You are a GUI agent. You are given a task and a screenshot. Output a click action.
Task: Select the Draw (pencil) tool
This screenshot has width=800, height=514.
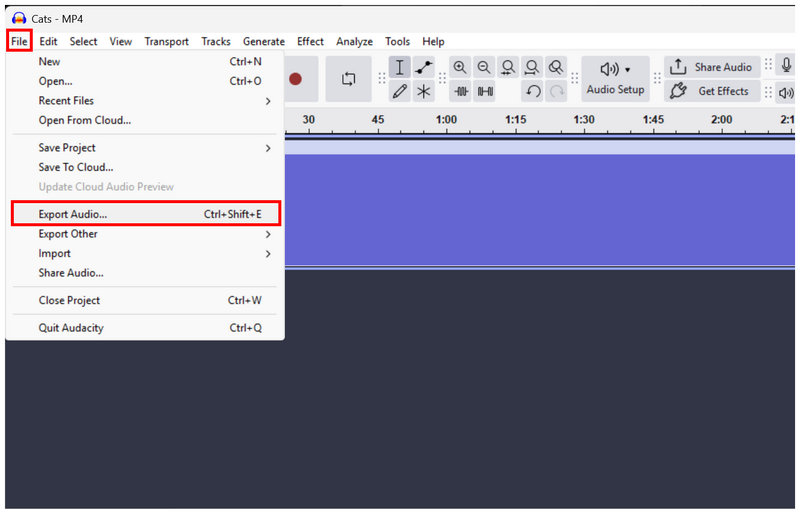[x=399, y=91]
